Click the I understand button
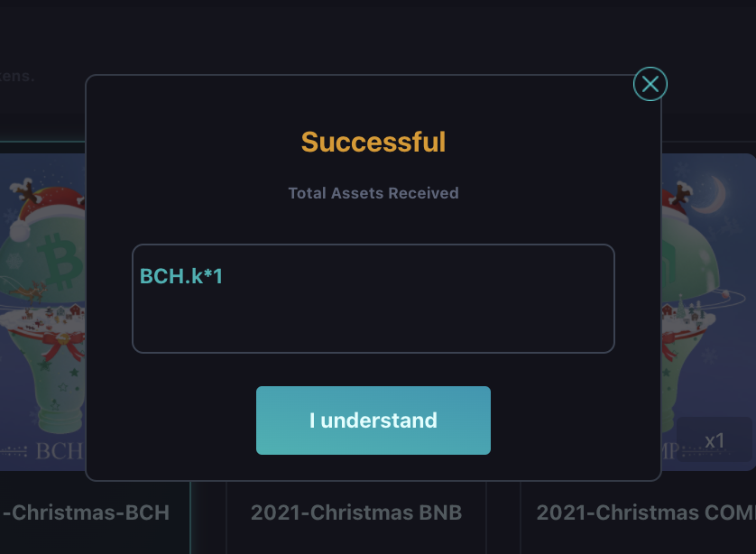The image size is (756, 554). (x=373, y=420)
